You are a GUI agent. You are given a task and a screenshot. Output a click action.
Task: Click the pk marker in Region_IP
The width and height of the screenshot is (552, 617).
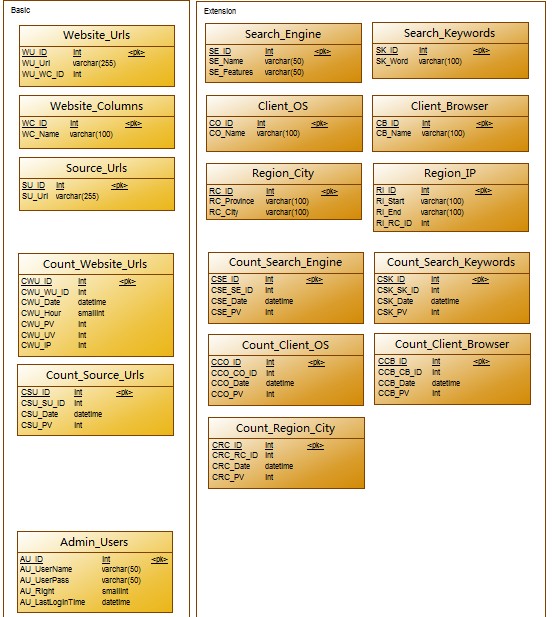point(483,190)
